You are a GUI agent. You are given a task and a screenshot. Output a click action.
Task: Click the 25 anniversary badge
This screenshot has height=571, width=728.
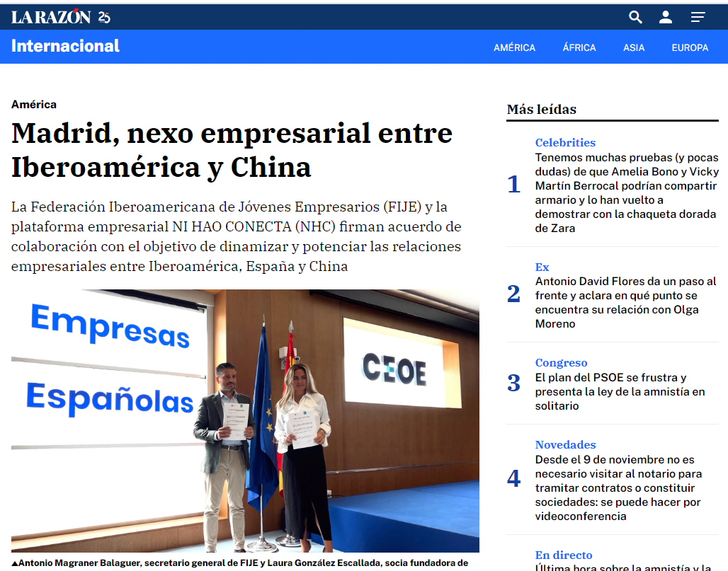pos(104,17)
